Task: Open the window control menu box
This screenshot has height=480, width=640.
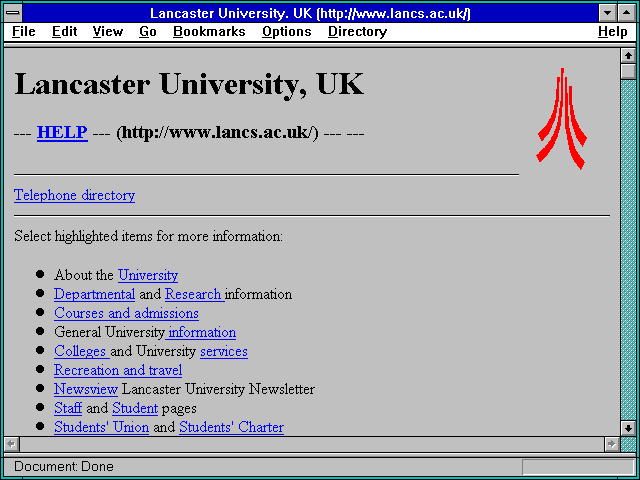Action: (x=13, y=13)
